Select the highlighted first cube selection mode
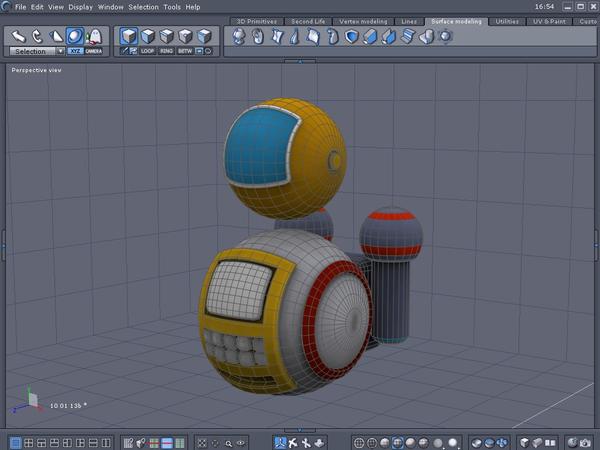The width and height of the screenshot is (600, 450). pos(129,36)
